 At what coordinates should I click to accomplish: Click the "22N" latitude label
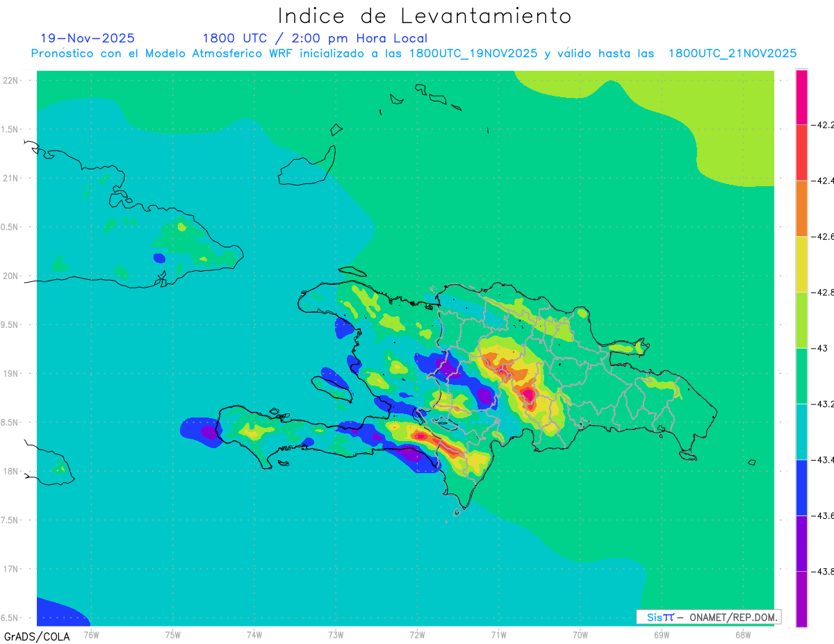point(10,80)
